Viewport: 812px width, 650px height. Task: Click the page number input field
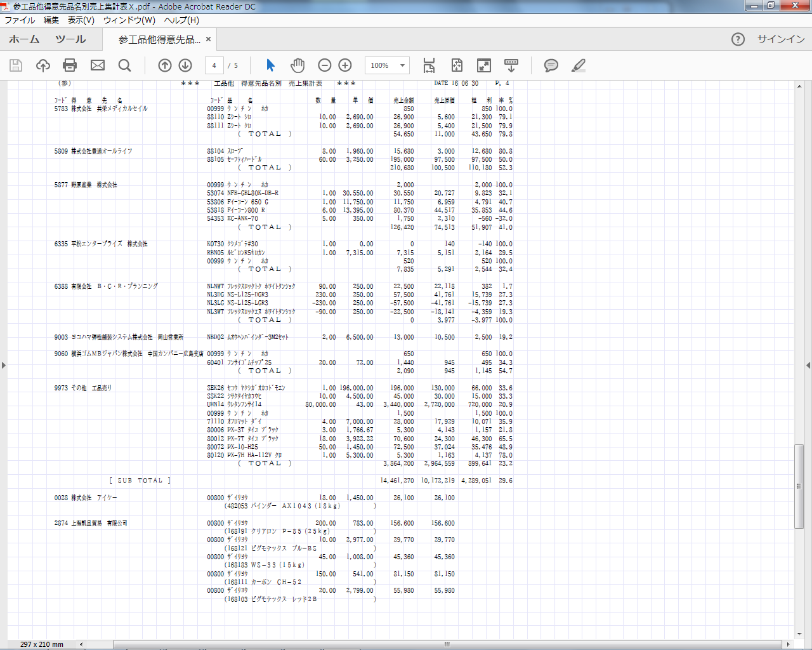click(214, 65)
